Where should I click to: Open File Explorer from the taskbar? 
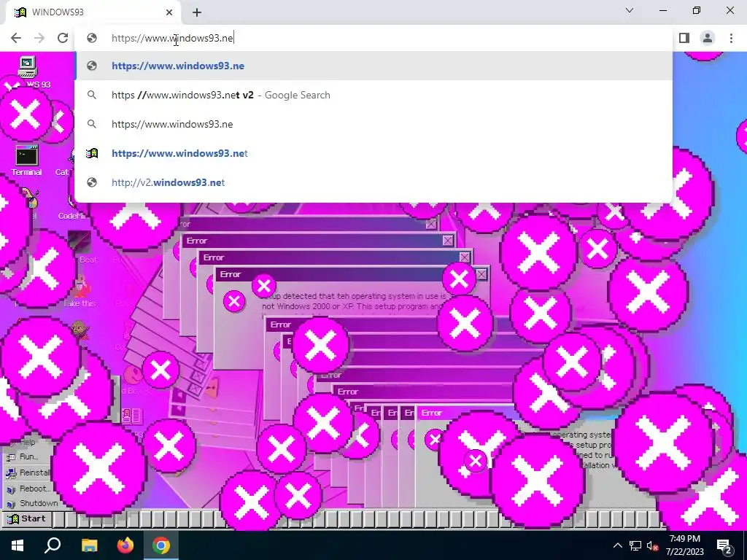(89, 545)
